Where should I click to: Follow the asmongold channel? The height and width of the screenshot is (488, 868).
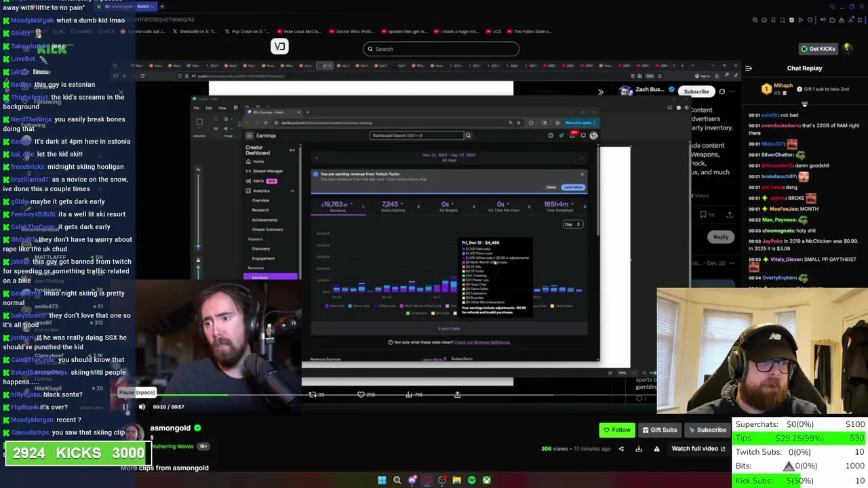(x=616, y=430)
